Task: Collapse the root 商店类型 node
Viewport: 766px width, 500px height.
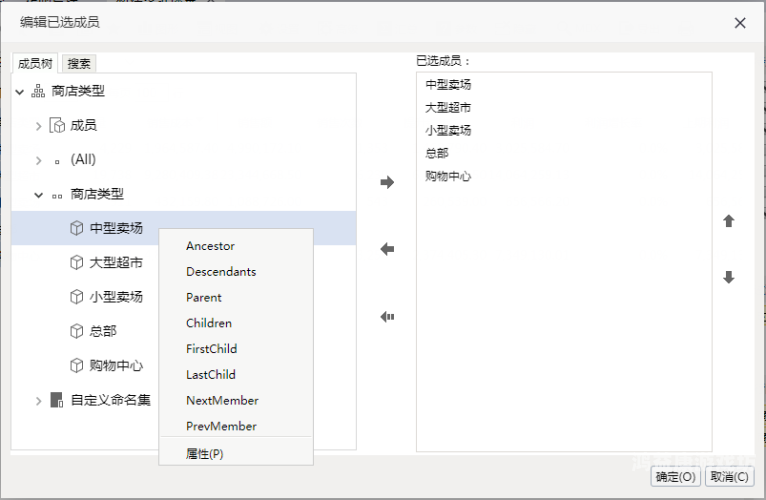Action: 20,91
